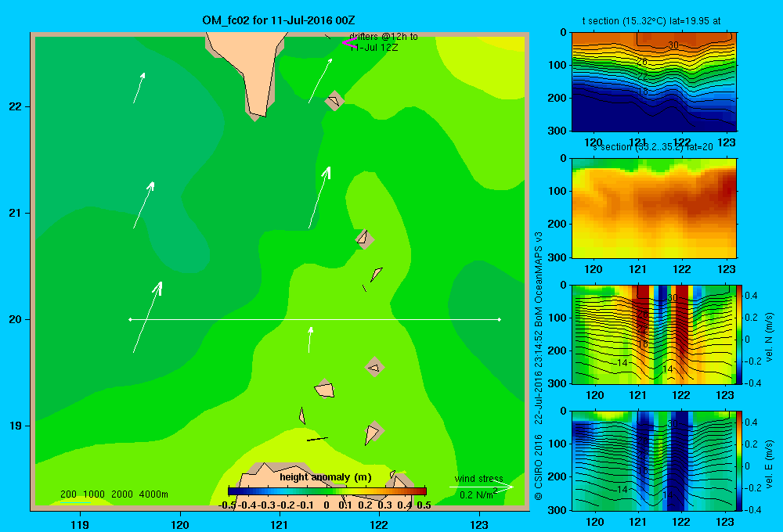Click the wind arrow near 121.4E, 21.2N

tap(319, 198)
